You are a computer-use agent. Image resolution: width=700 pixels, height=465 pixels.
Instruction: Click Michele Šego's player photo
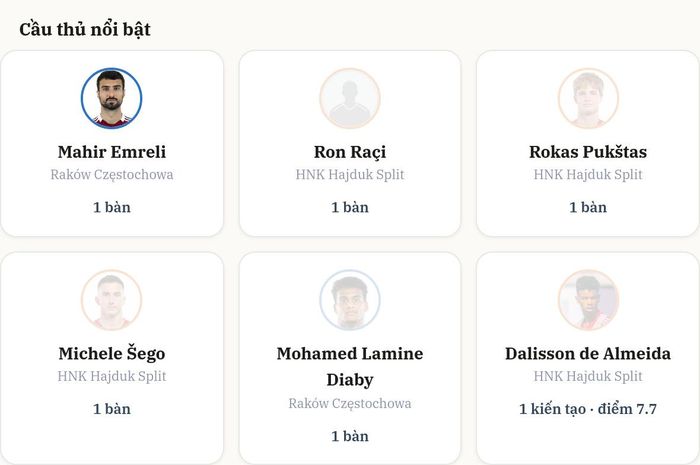click(112, 300)
